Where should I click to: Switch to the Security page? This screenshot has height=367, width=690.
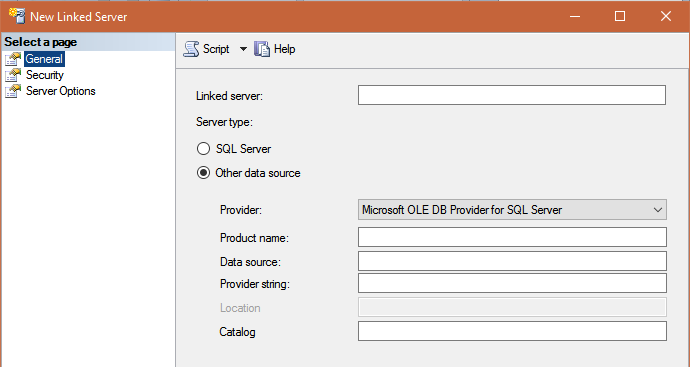44,75
